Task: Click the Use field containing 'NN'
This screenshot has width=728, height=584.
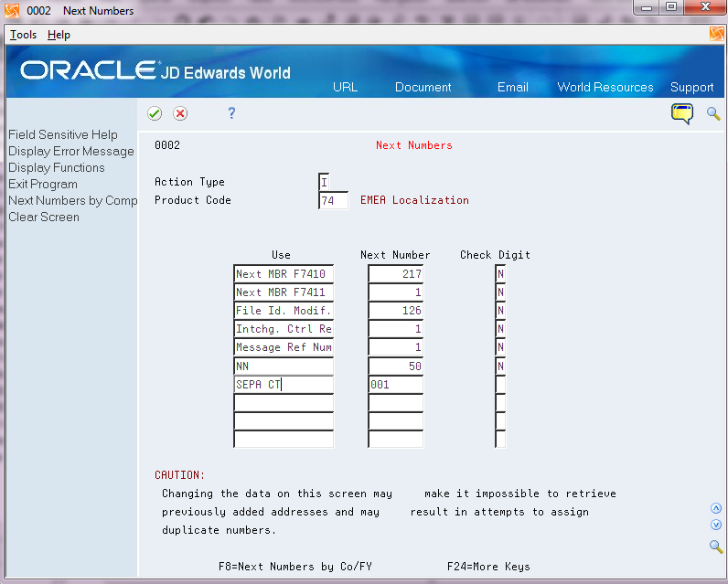Action: click(x=284, y=366)
